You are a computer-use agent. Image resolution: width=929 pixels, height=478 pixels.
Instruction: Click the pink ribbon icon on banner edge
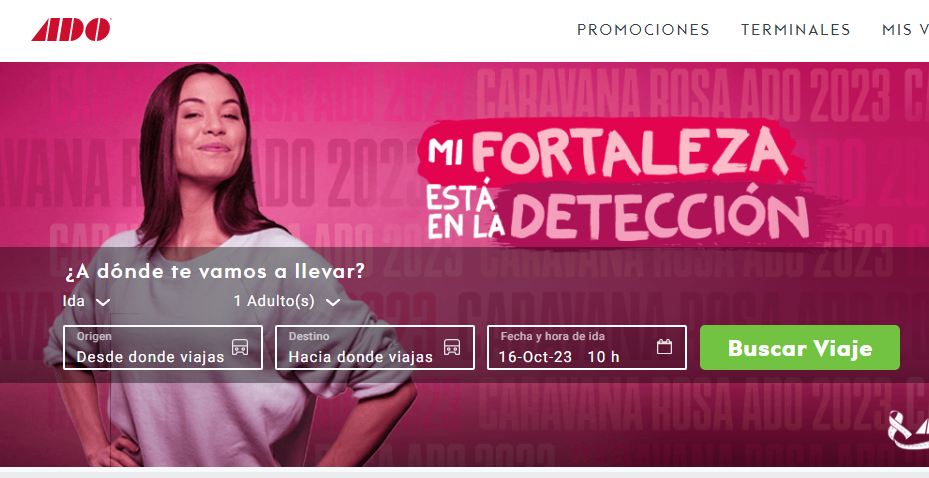point(908,429)
